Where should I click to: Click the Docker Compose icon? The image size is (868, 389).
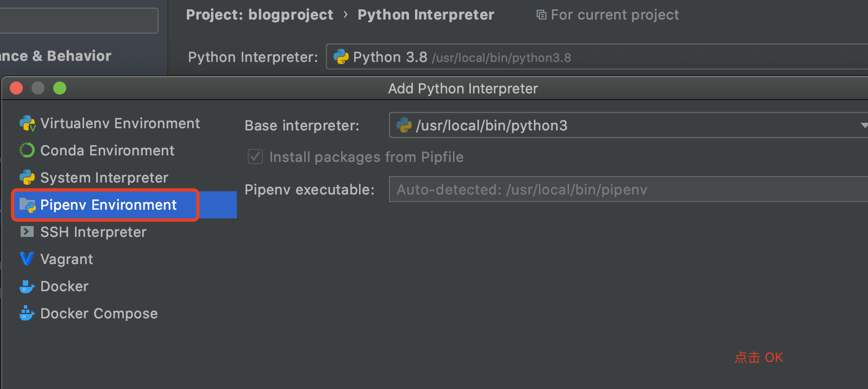coord(27,313)
